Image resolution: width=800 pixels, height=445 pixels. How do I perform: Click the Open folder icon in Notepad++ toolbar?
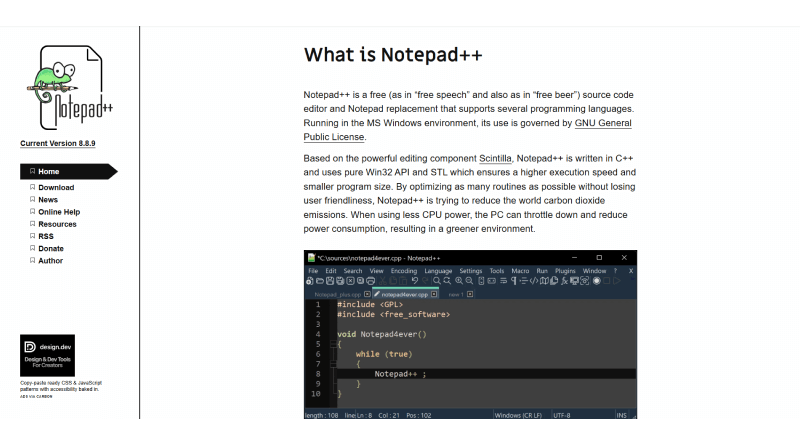(319, 281)
